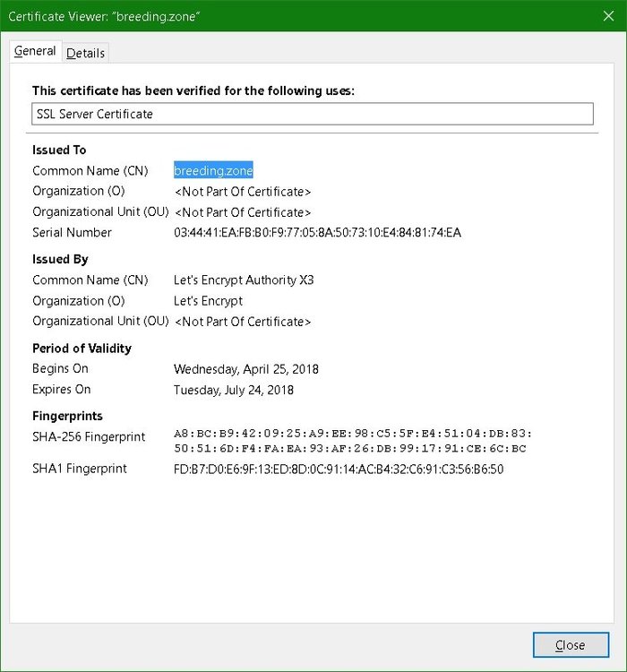Select the General tab

[35, 51]
